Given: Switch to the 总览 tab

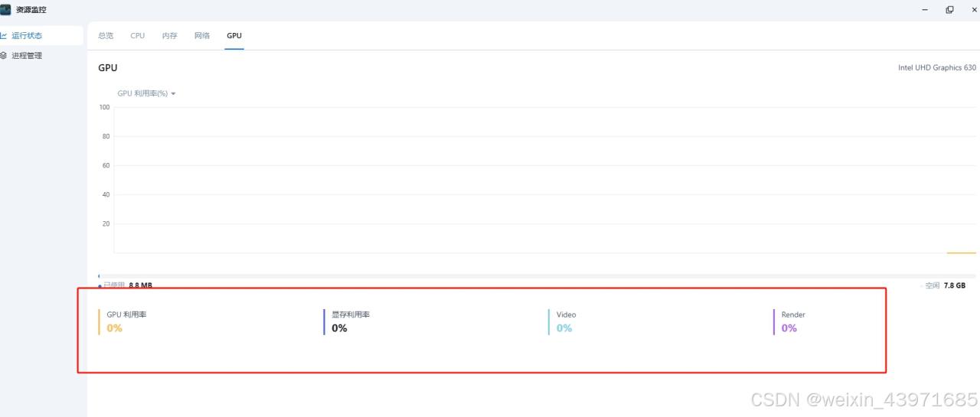Looking at the screenshot, I should coord(106,36).
